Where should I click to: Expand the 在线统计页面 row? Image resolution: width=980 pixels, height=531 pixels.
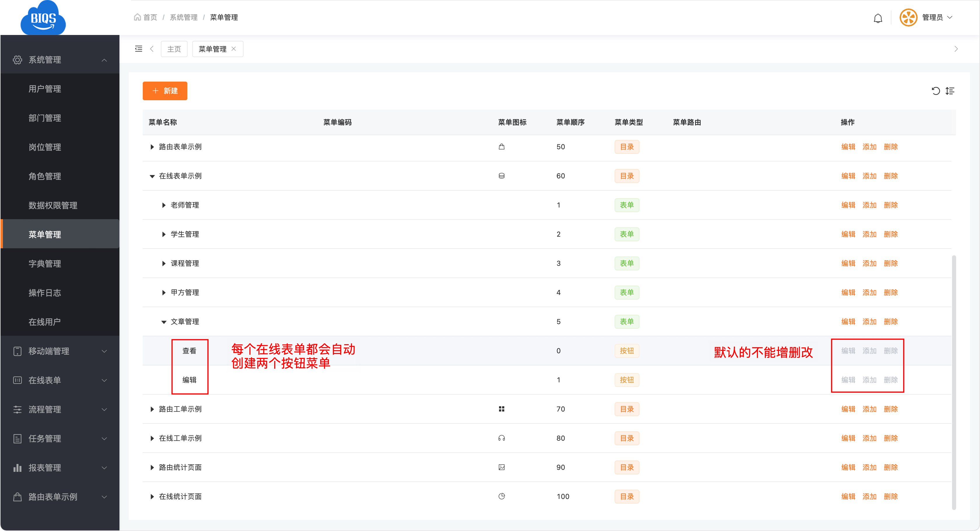pos(152,497)
